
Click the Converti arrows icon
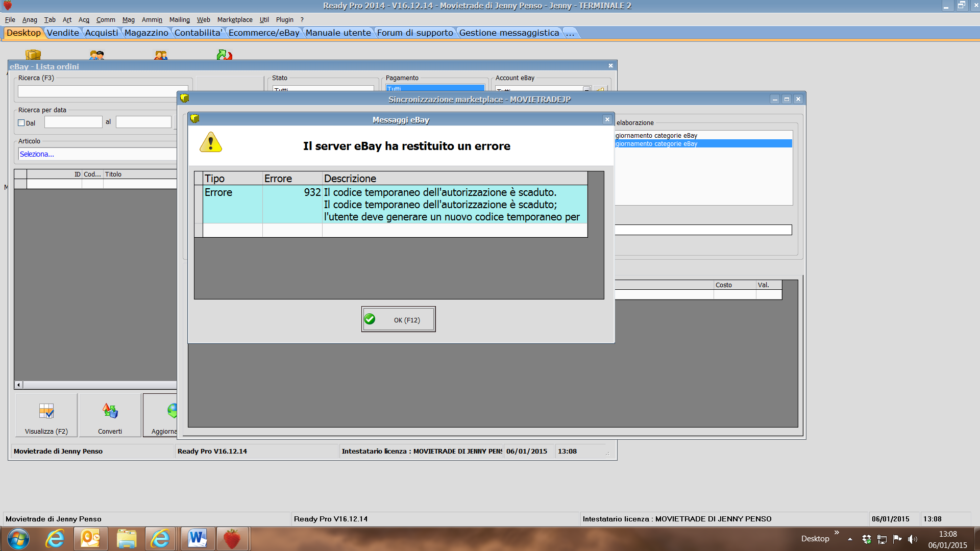tap(110, 411)
